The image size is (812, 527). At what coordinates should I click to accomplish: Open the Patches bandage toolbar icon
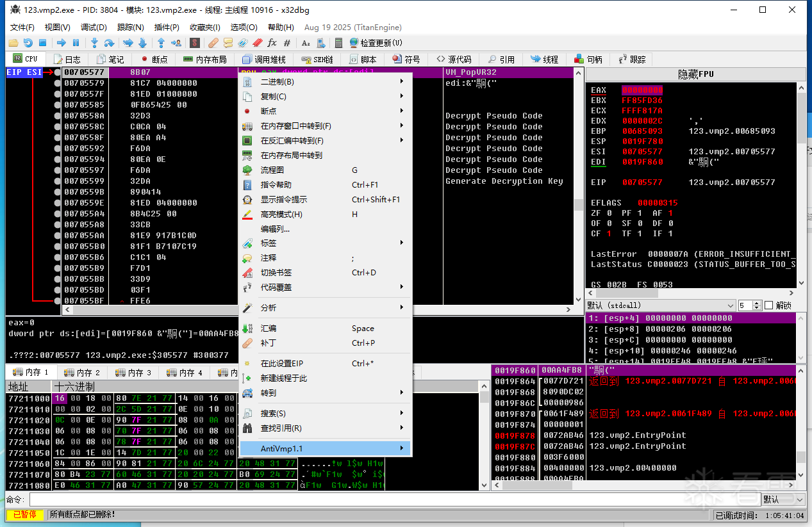pyautogui.click(x=213, y=43)
